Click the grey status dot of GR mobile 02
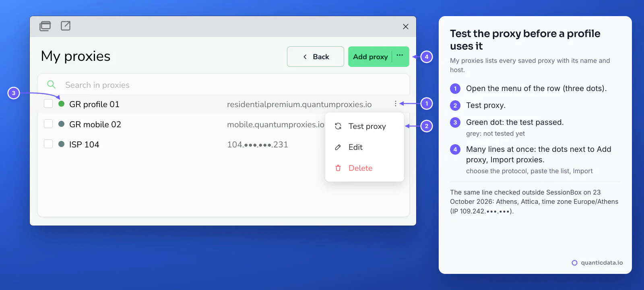The width and height of the screenshot is (644, 290). tap(62, 124)
